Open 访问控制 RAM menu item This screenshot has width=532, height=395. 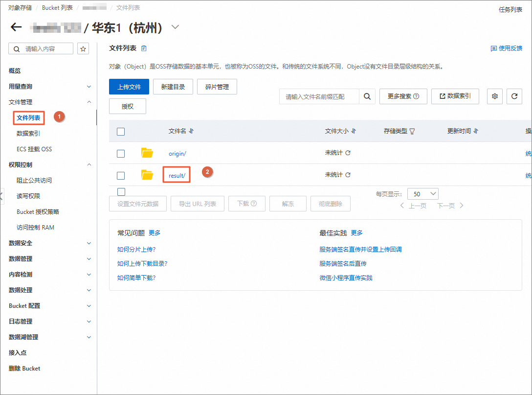pos(35,227)
